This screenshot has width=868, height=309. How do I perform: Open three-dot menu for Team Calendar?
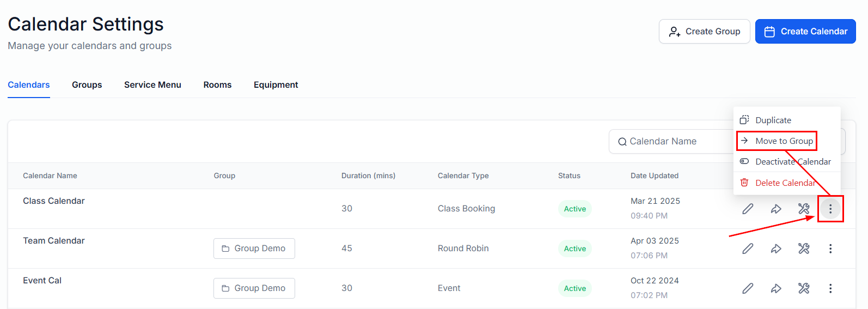click(830, 249)
